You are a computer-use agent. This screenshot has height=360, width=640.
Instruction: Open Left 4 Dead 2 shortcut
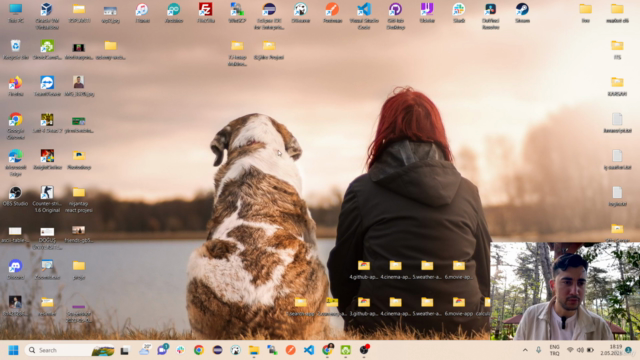pyautogui.click(x=47, y=123)
